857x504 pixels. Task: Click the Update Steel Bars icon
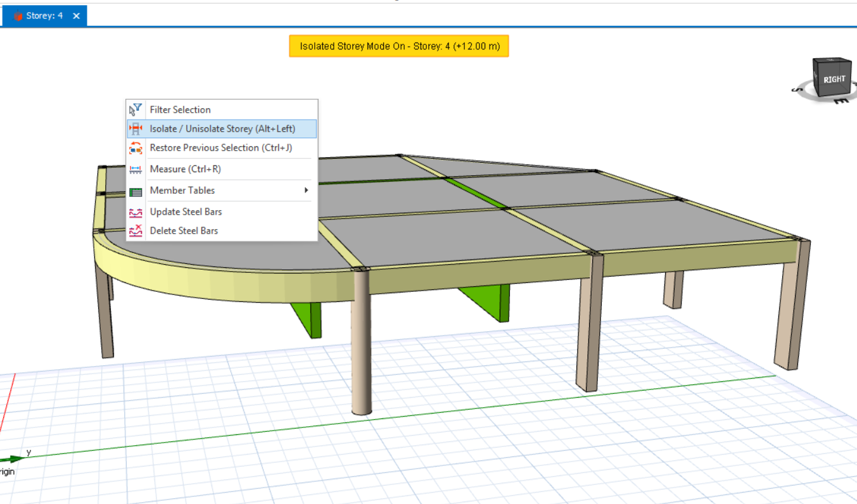tap(136, 212)
